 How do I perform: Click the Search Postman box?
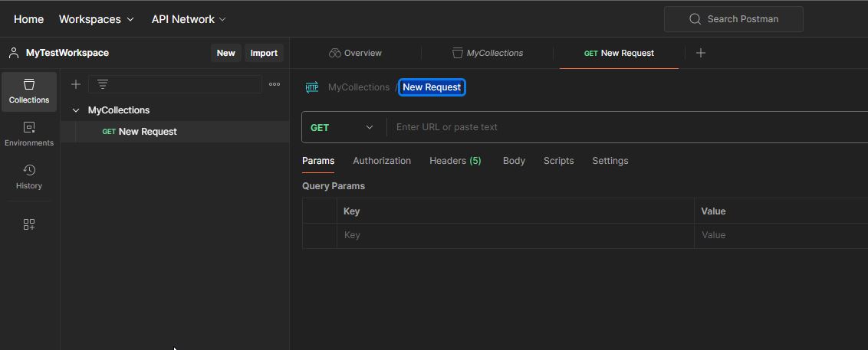[734, 19]
